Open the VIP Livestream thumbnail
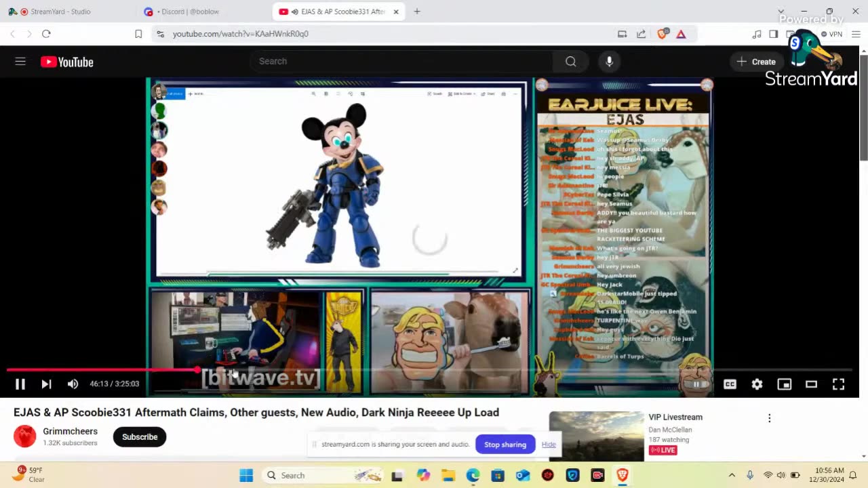The image size is (868, 488). (x=596, y=436)
